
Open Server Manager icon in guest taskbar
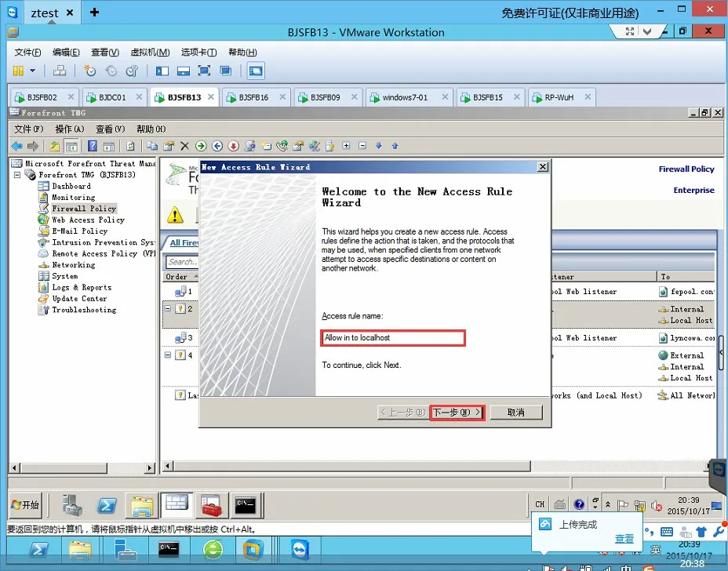click(x=72, y=505)
